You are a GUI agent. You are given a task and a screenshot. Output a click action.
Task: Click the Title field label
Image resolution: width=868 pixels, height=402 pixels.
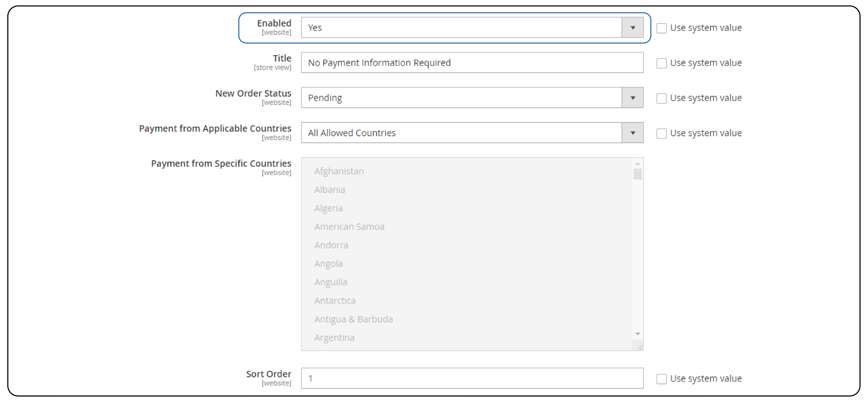pyautogui.click(x=282, y=58)
